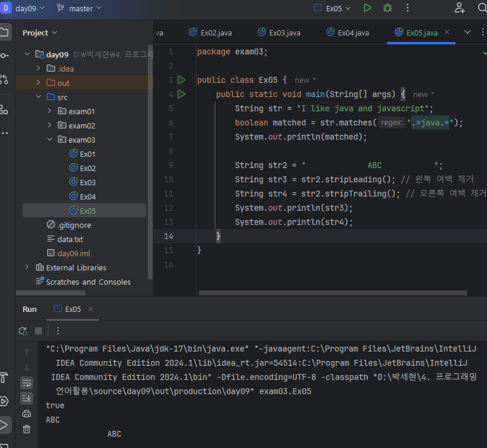Click the editor horizontal scrollbar
The width and height of the screenshot is (487, 448).
[331, 292]
